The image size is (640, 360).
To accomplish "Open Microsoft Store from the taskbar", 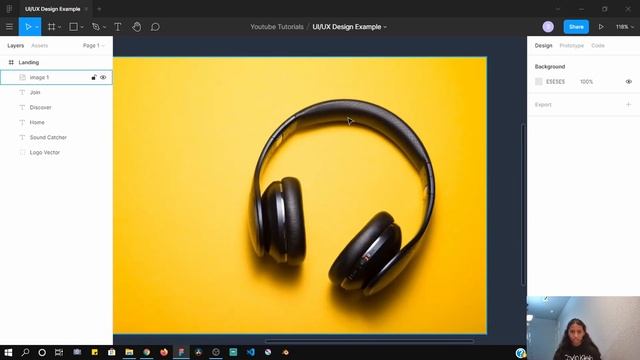I will click(111, 352).
